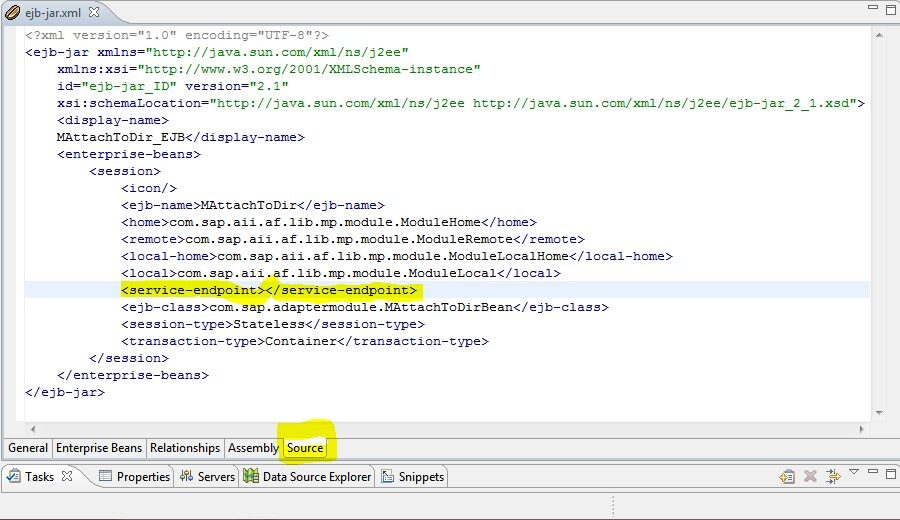The height and width of the screenshot is (520, 900).
Task: Go to the Assembly editor page
Action: point(253,448)
